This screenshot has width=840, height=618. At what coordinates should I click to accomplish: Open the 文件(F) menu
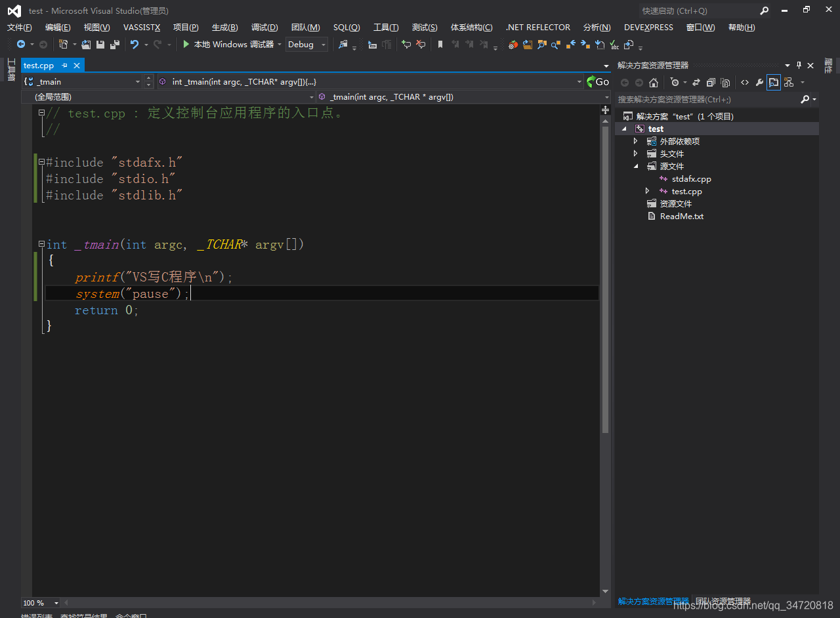(20, 27)
